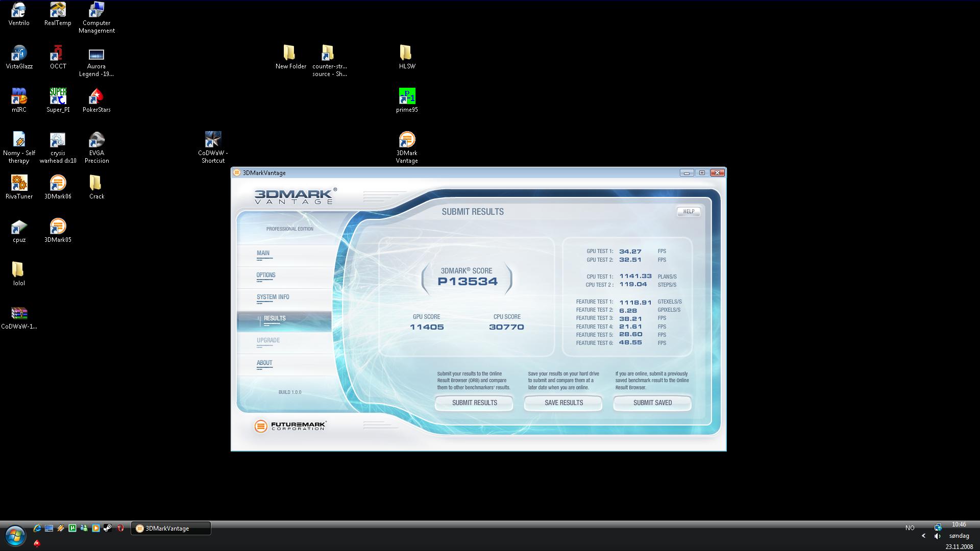Viewport: 980px width, 551px height.
Task: Select the RivaTuner desktop icon
Action: click(x=19, y=187)
